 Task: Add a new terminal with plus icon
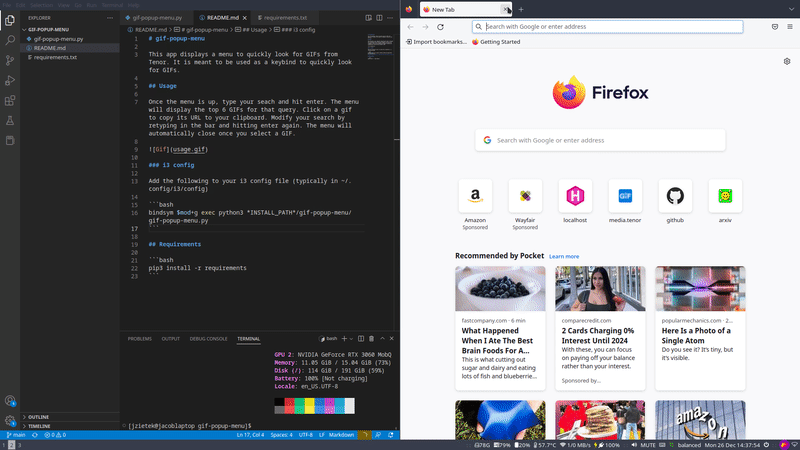344,338
